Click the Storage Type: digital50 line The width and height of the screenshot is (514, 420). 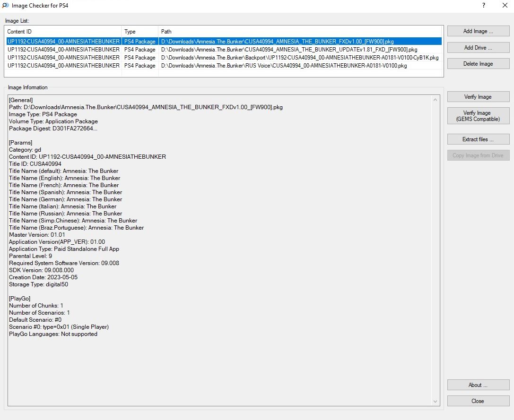39,284
